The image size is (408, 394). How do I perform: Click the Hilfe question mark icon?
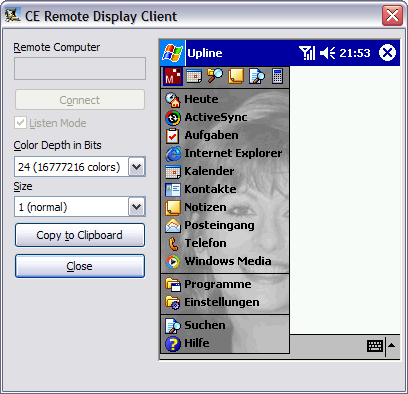pos(173,344)
